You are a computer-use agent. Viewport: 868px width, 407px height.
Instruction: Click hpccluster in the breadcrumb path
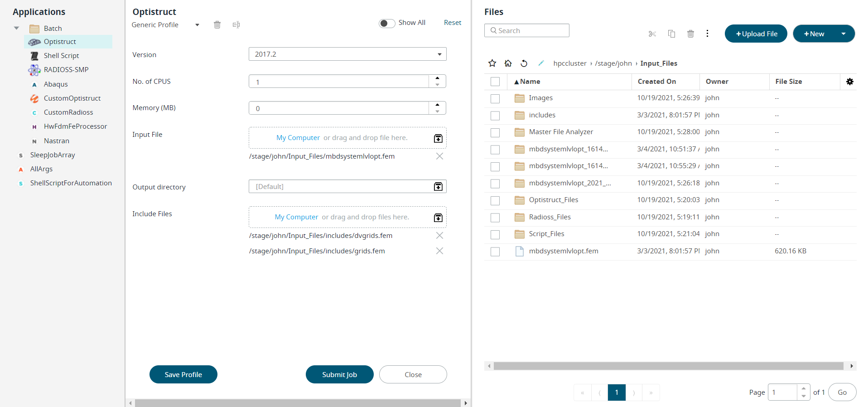(x=570, y=63)
